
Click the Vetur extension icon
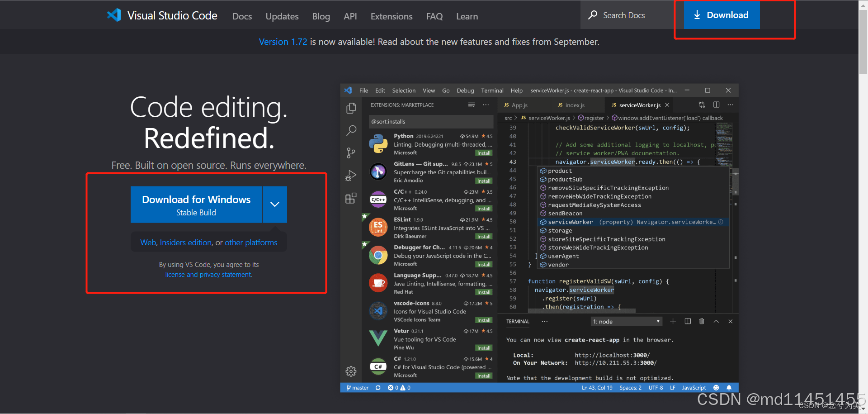tap(378, 338)
